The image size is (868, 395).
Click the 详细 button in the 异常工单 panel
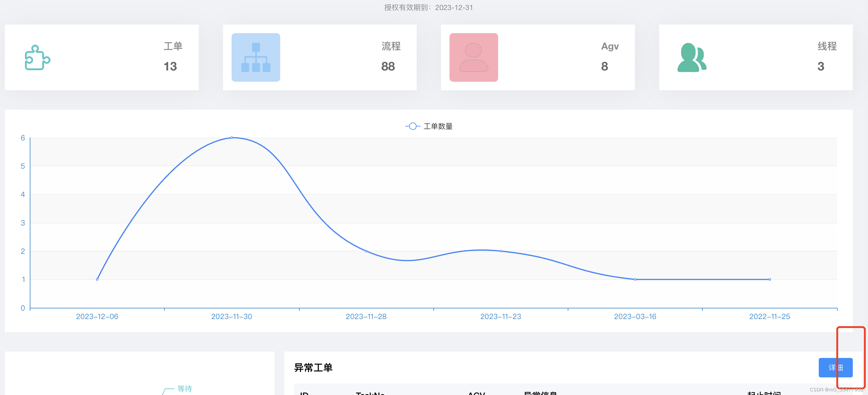[836, 367]
